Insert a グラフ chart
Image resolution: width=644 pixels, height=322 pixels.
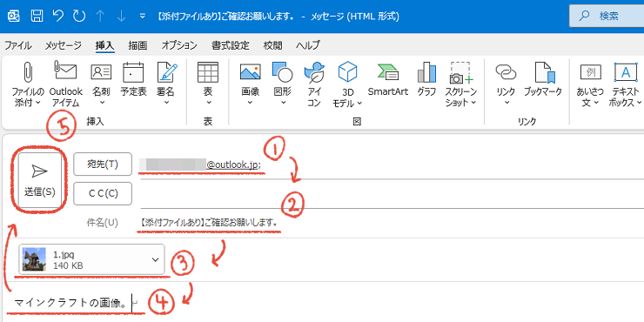pyautogui.click(x=426, y=79)
